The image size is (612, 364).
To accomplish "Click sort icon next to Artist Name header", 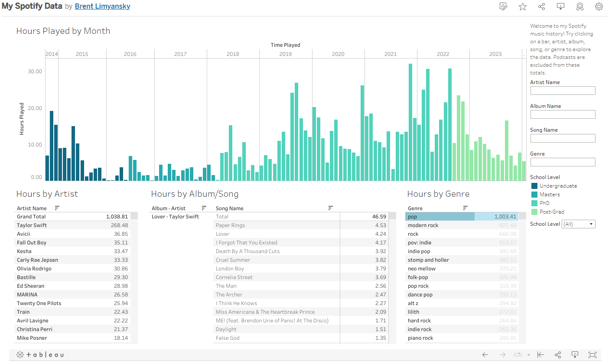I will 57,208.
